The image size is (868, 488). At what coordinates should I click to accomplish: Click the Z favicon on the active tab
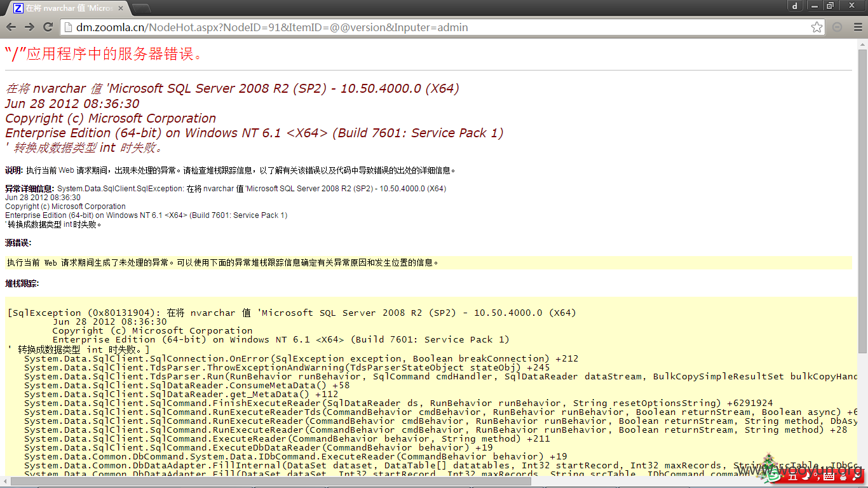pyautogui.click(x=18, y=8)
